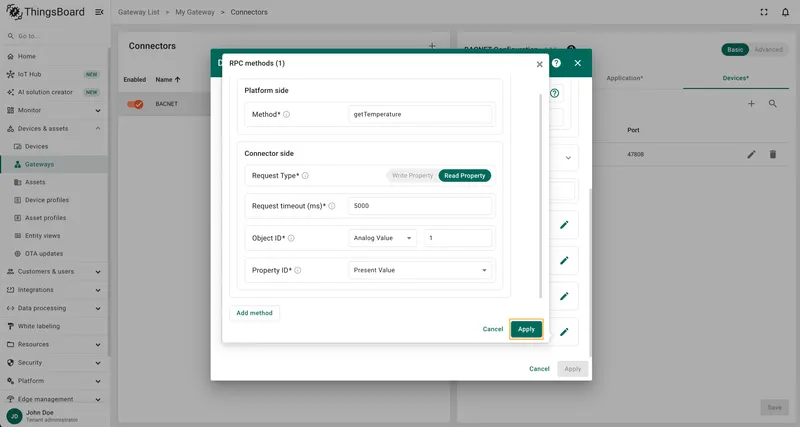Open Device profiles in sidebar
The image size is (800, 427).
47,200
